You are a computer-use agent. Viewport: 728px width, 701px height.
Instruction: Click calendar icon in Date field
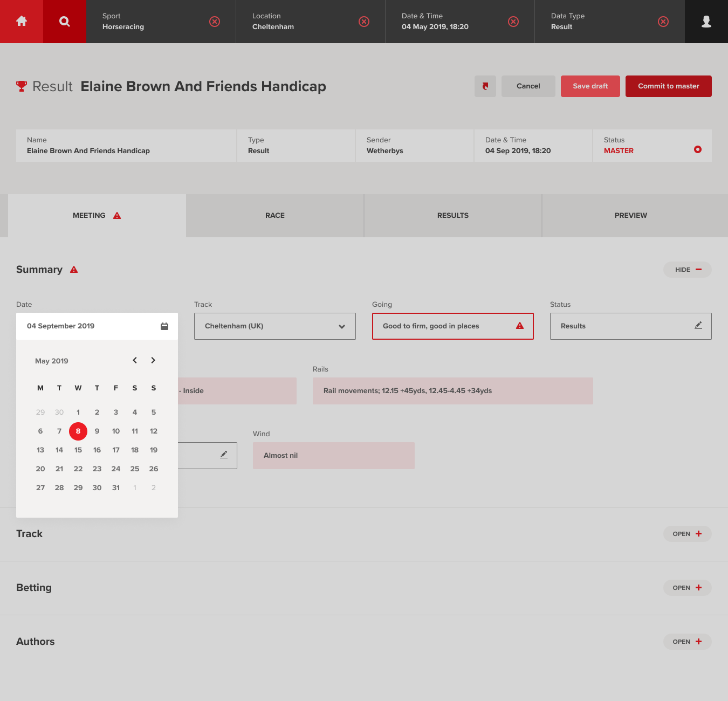[x=164, y=326]
